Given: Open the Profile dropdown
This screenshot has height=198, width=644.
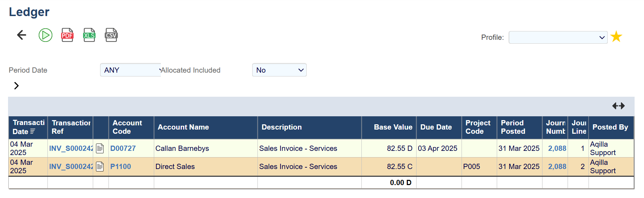Looking at the screenshot, I should [558, 37].
